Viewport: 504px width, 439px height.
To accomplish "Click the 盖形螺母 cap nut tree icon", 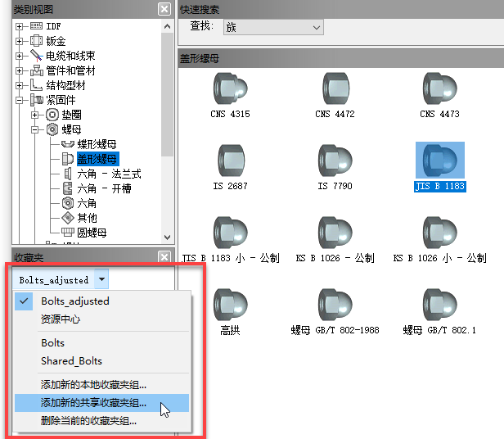I will (x=68, y=159).
